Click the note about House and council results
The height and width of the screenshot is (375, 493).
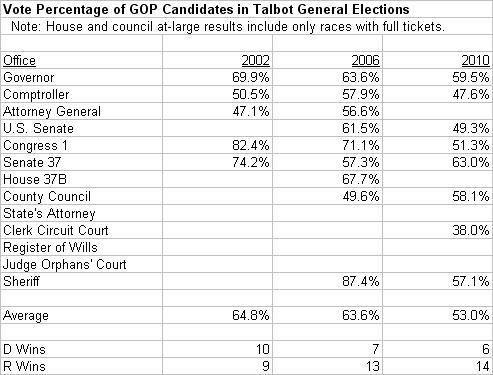coord(228,26)
